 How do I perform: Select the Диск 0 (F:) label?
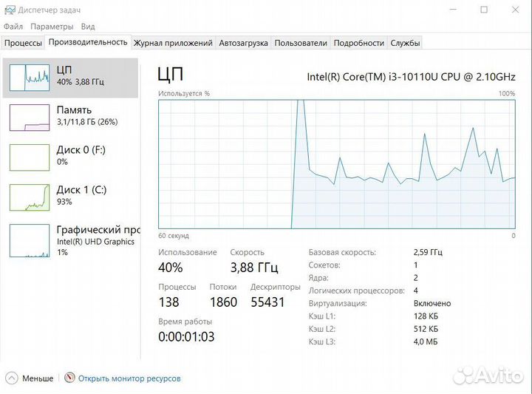(81, 149)
